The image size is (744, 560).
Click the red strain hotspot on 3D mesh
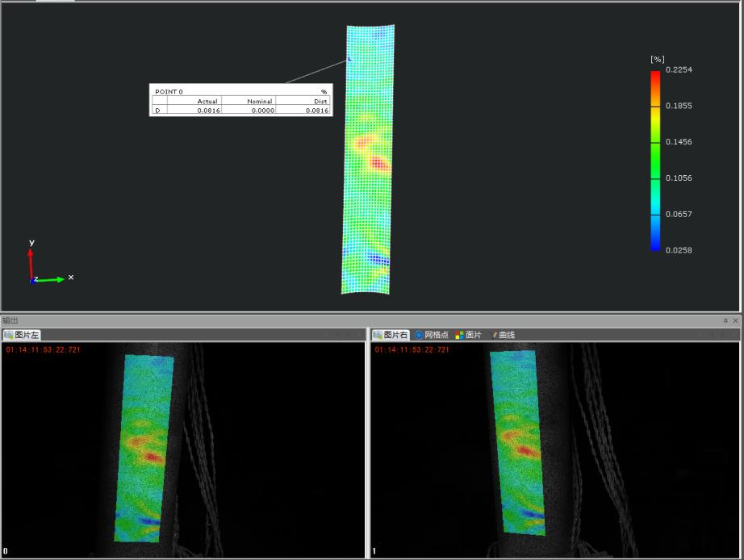378,164
